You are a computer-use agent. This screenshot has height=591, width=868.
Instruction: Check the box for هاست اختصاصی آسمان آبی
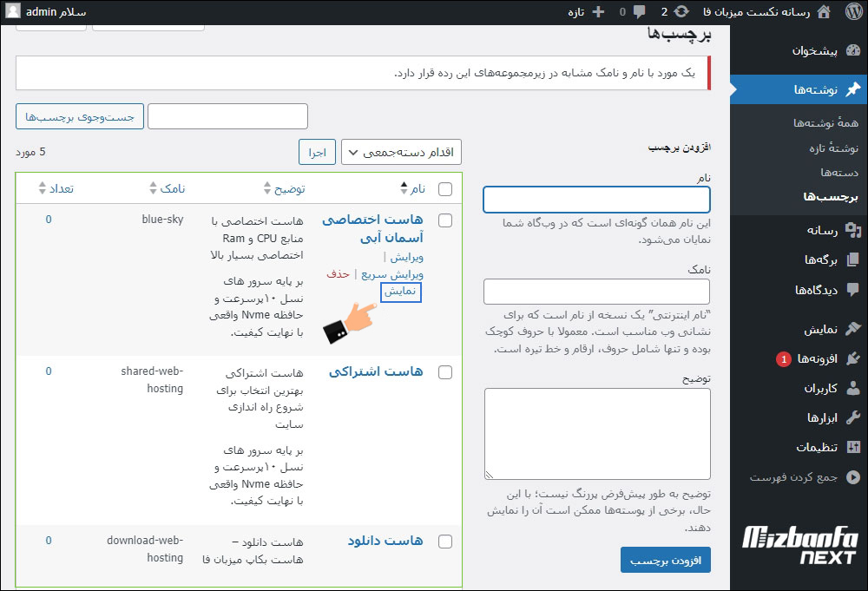445,220
